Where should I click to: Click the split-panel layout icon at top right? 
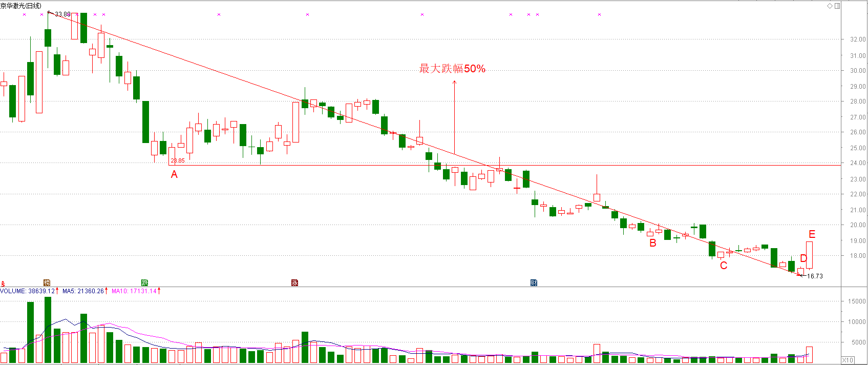click(x=837, y=6)
